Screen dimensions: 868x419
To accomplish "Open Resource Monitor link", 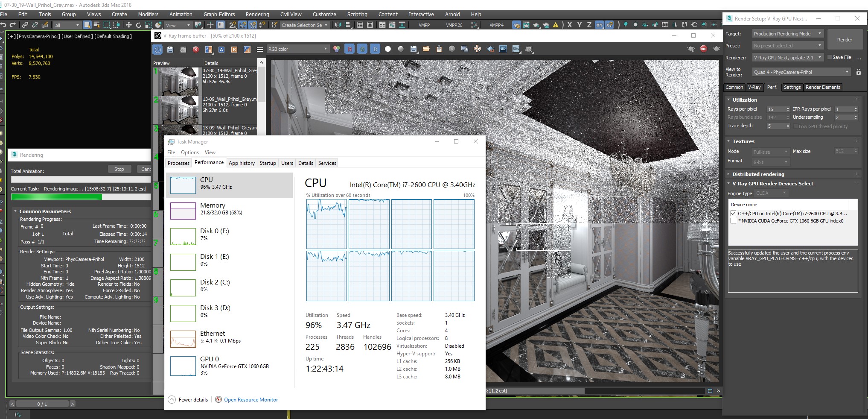I will (x=251, y=400).
